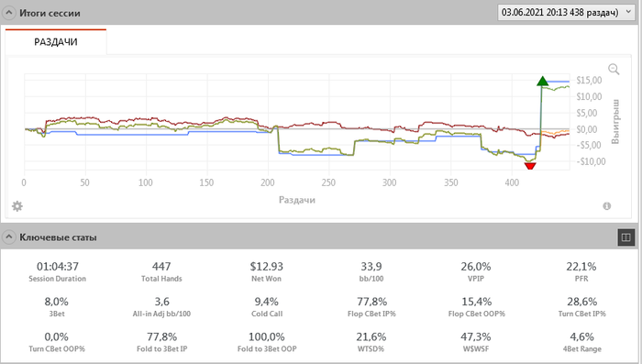Click the zoom out magnifier icon on graph
Viewport: 642px width, 364px height.
tap(614, 69)
